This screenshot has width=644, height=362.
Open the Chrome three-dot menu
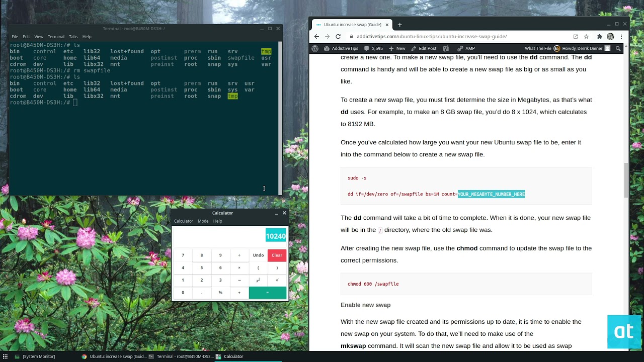pyautogui.click(x=621, y=36)
